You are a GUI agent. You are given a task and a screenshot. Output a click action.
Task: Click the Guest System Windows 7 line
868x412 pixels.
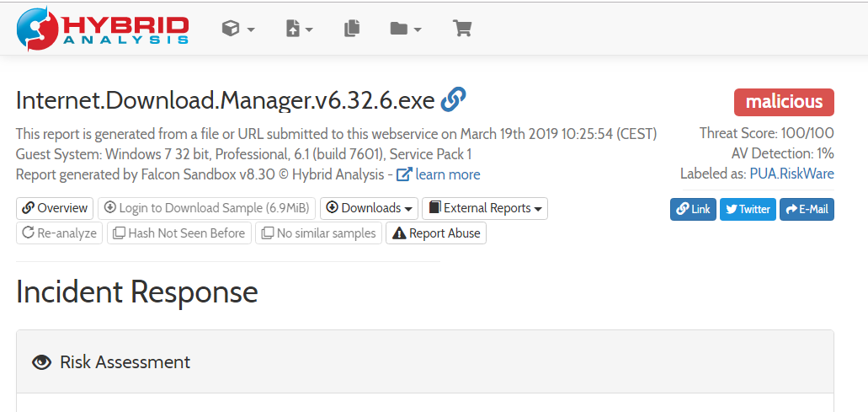point(243,153)
